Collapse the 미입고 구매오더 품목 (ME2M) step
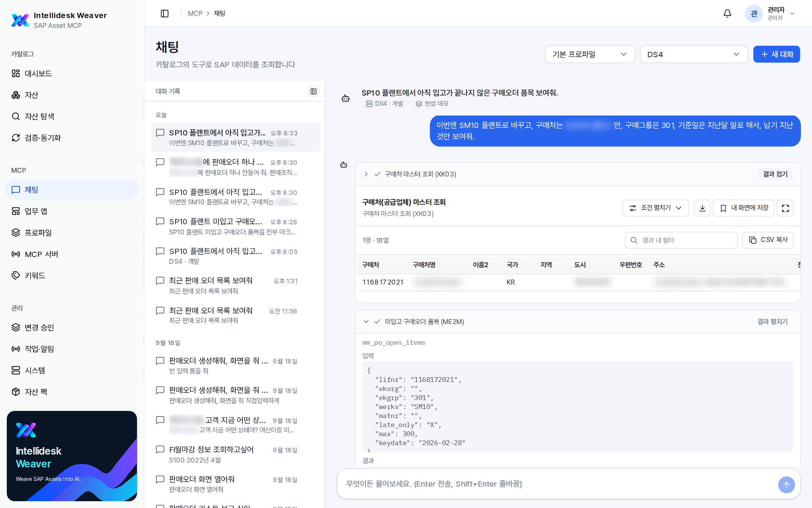This screenshot has height=508, width=812. click(366, 322)
